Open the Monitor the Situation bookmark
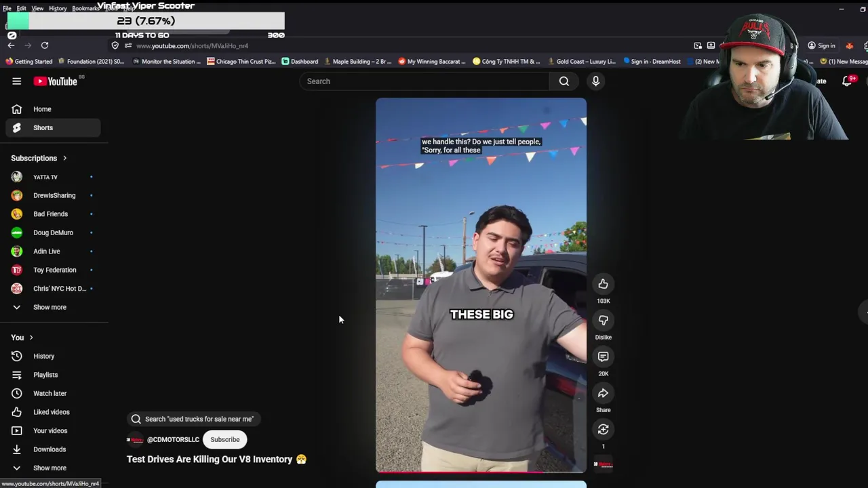 coord(167,61)
